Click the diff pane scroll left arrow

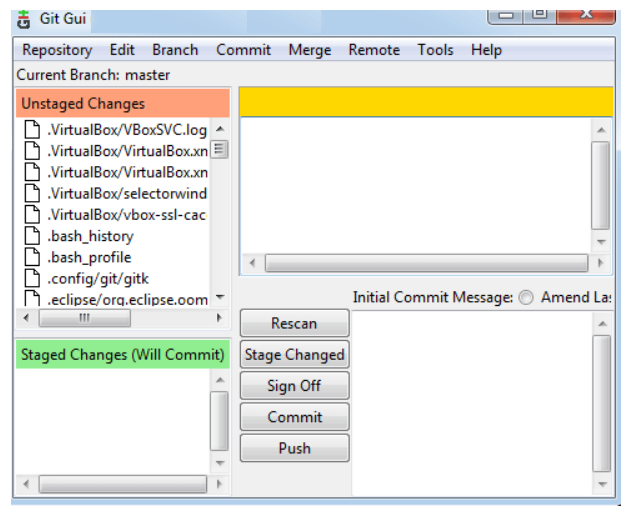click(253, 263)
